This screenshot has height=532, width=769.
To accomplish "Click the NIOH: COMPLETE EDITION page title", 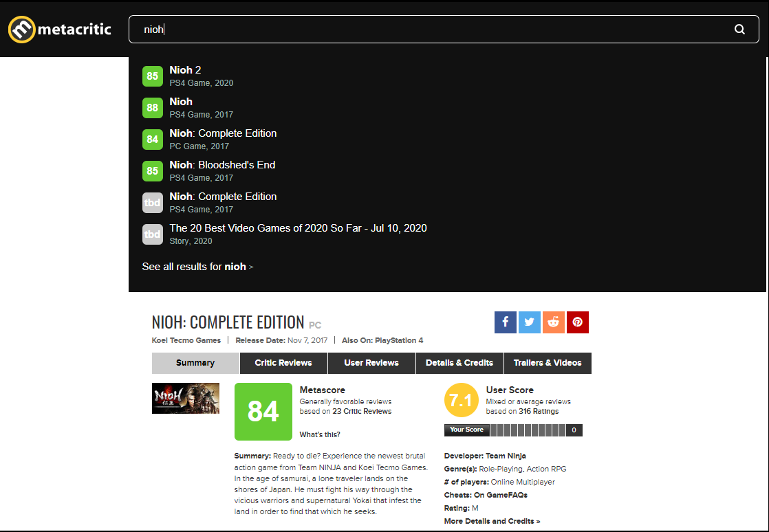I will pos(228,322).
